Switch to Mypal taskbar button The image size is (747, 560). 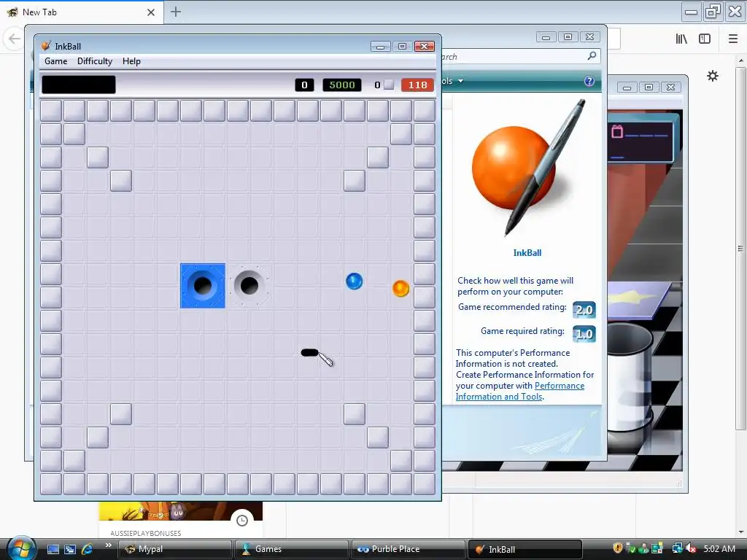coord(174,549)
